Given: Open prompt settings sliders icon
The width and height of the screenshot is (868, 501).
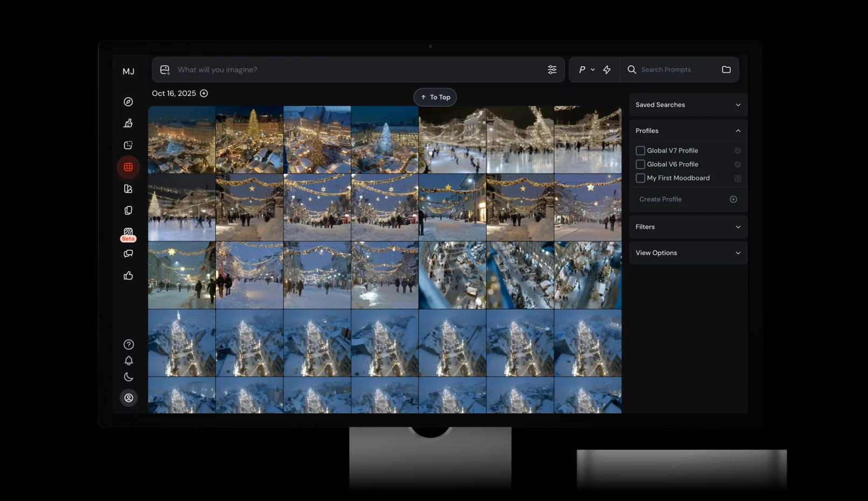Looking at the screenshot, I should pyautogui.click(x=552, y=69).
